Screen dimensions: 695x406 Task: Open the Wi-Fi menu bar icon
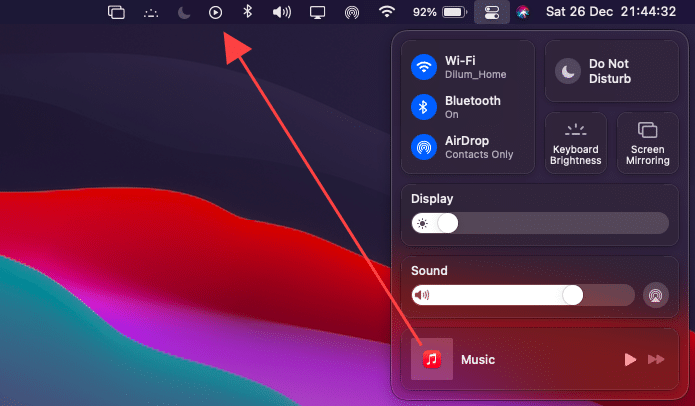[387, 13]
